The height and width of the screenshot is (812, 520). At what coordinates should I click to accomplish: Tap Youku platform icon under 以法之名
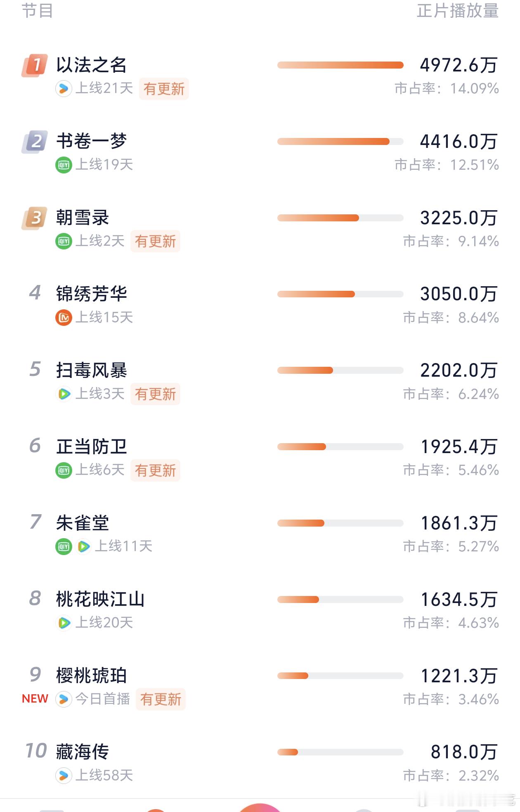(64, 88)
